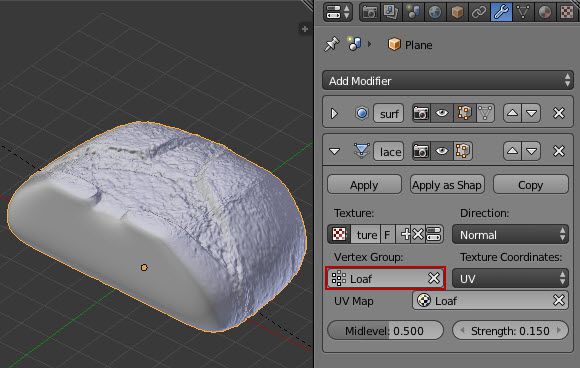This screenshot has height=368, width=580.
Task: Move the lace modifier up
Action: point(512,151)
